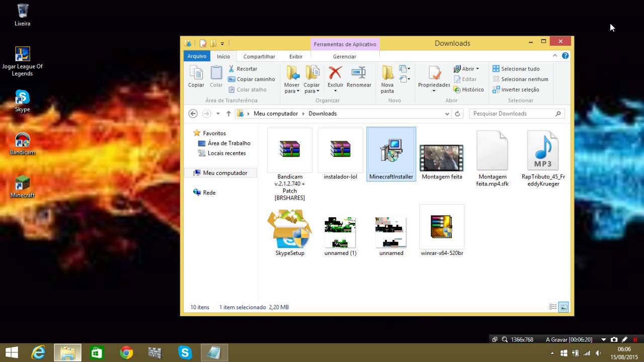Viewport: 644px width, 362px height.
Task: Switch to details view in status bar
Action: [x=553, y=307]
